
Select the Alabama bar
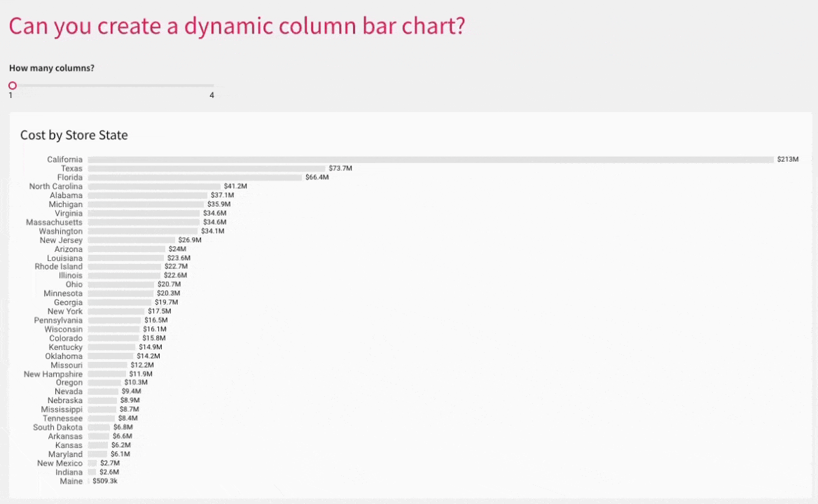pyautogui.click(x=147, y=195)
